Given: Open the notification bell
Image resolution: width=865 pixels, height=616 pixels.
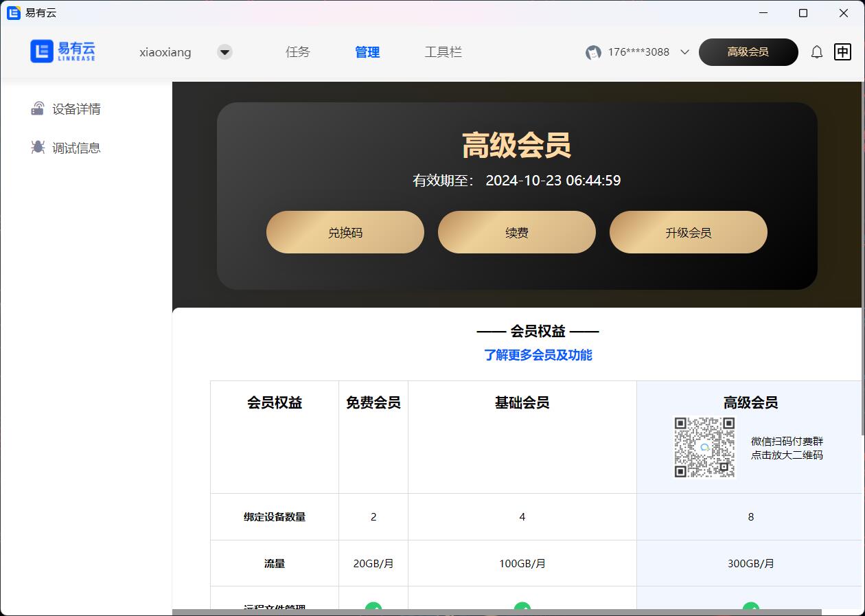Looking at the screenshot, I should [817, 52].
